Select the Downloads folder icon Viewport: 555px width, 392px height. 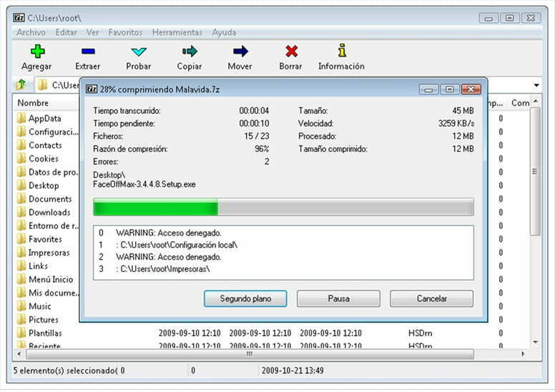21,212
